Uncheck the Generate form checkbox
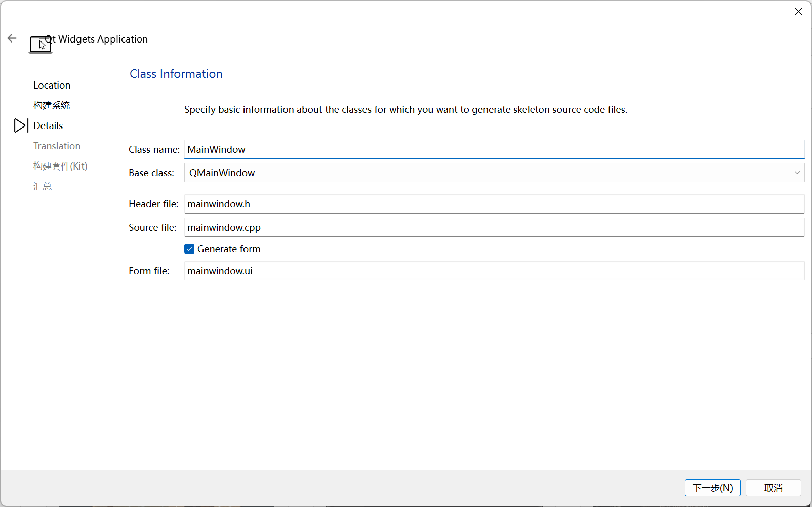The width and height of the screenshot is (812, 507). (x=189, y=249)
